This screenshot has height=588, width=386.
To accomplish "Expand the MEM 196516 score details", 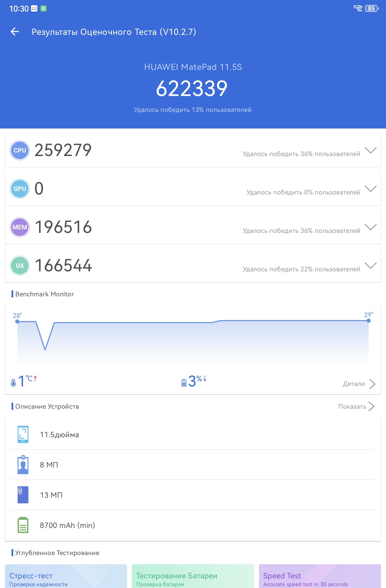I will (x=370, y=227).
